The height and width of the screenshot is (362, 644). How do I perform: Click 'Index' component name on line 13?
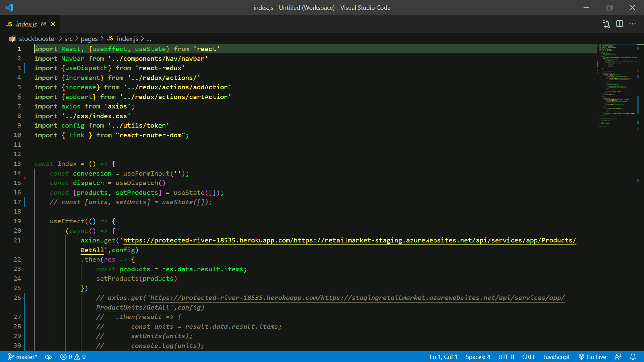pyautogui.click(x=67, y=164)
